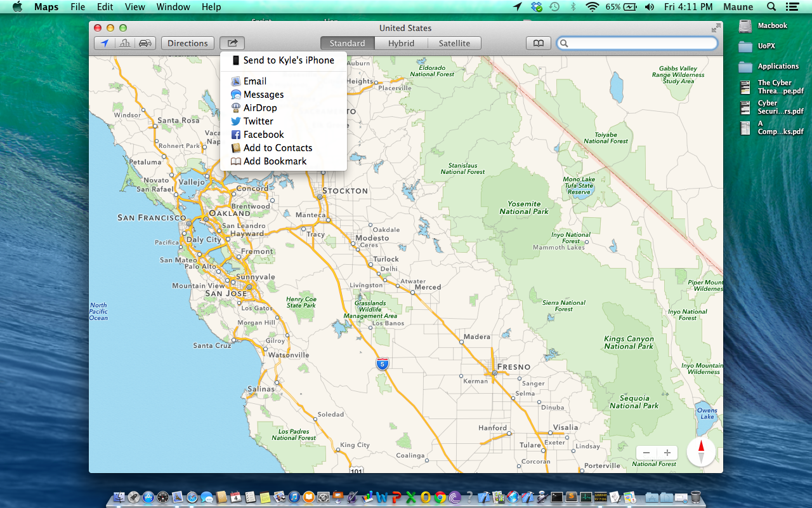Screen dimensions: 812x508
Task: Open the Share toolbar button
Action: pyautogui.click(x=232, y=43)
